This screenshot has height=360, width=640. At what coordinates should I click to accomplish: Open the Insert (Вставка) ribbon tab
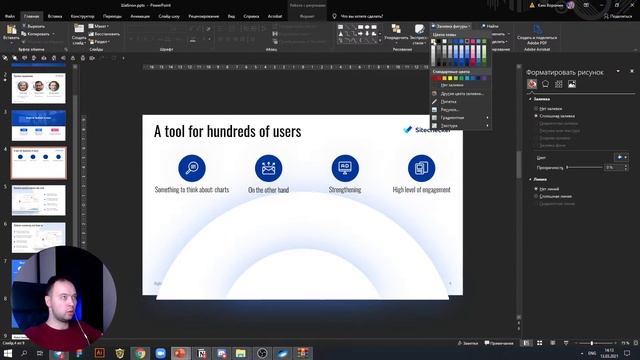[55, 16]
